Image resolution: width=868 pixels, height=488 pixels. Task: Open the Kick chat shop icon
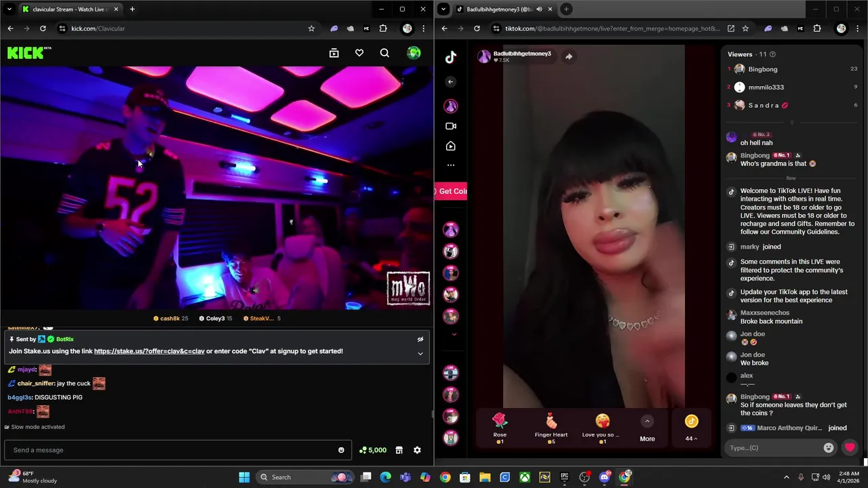(399, 450)
